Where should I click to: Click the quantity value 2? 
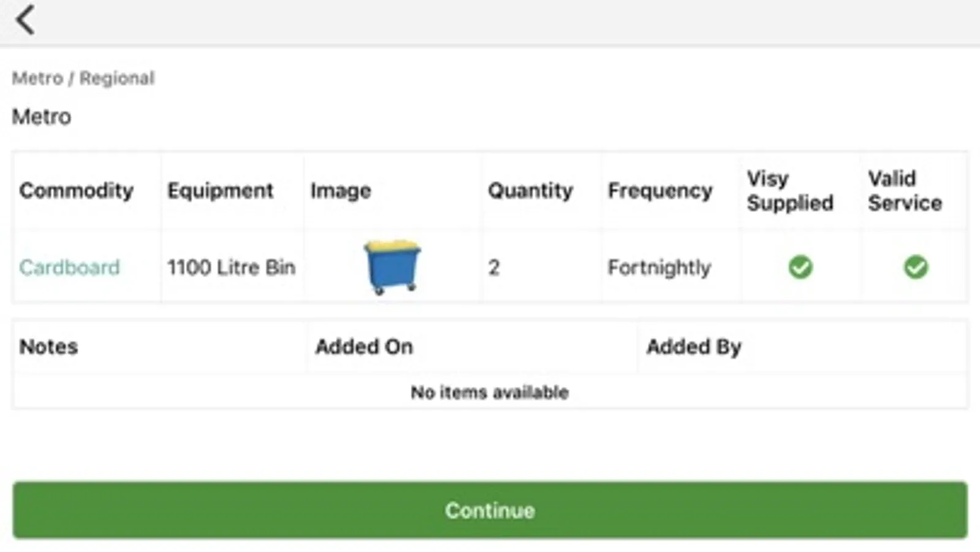(x=494, y=267)
